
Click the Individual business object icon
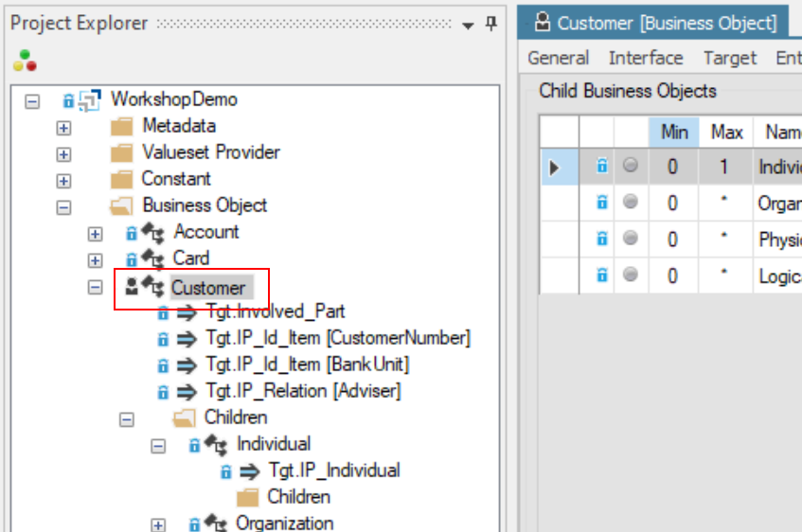(215, 444)
